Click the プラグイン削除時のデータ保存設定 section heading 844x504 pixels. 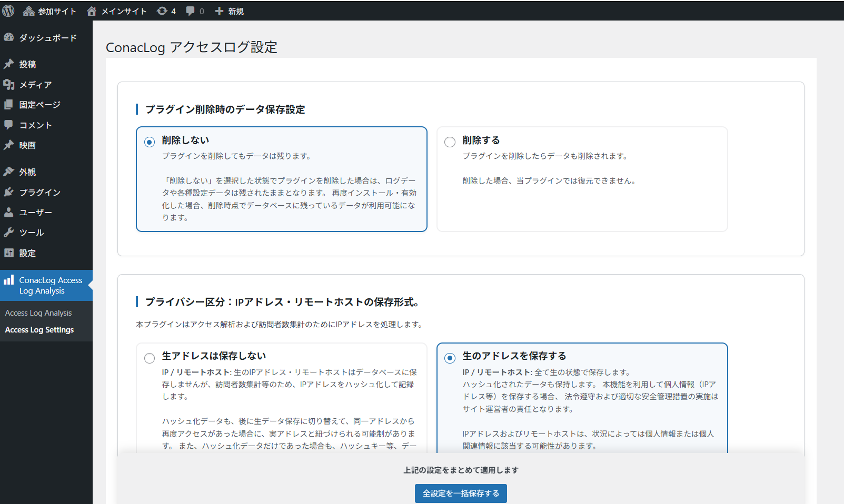pyautogui.click(x=225, y=109)
